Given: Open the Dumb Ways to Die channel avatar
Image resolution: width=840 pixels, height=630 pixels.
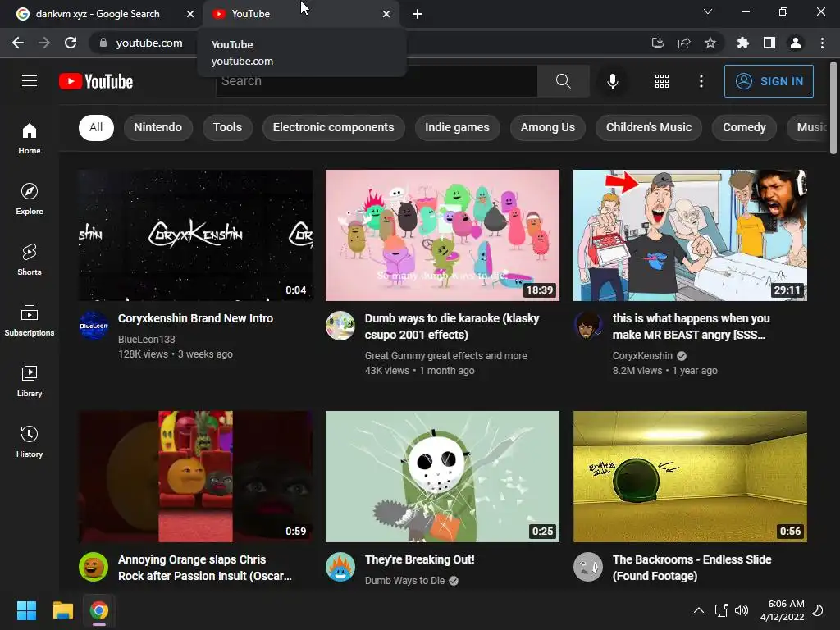Looking at the screenshot, I should click(340, 567).
